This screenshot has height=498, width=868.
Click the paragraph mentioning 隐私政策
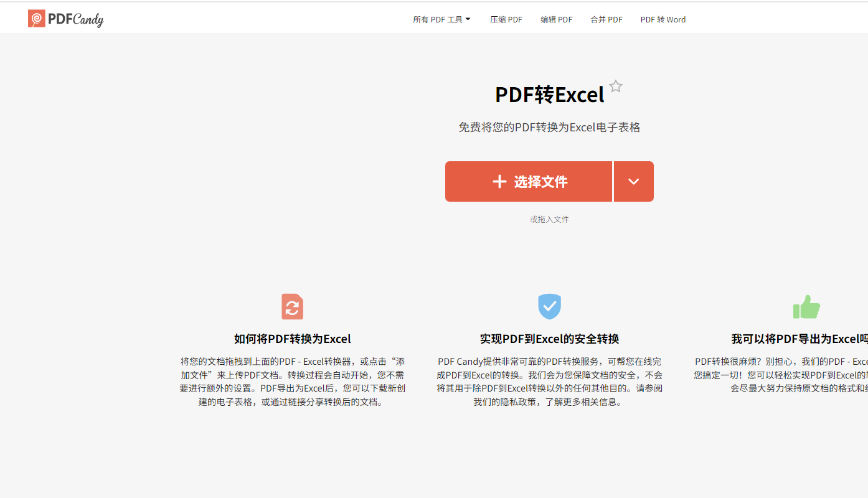click(x=549, y=382)
